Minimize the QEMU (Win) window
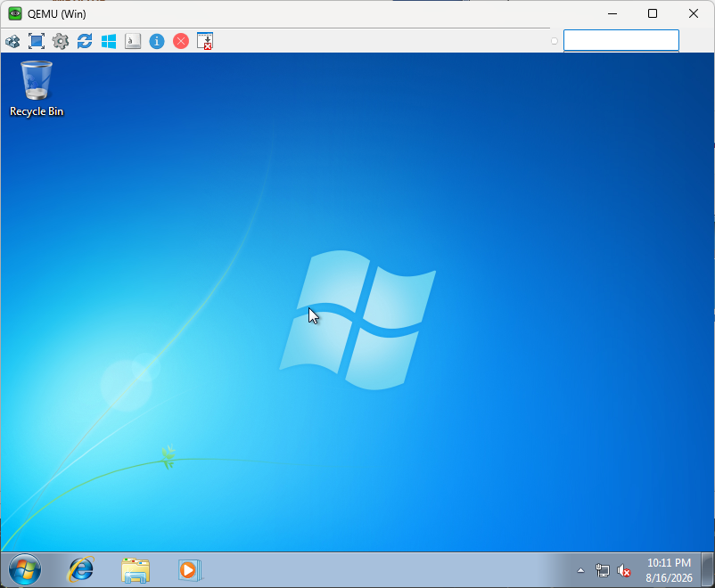The height and width of the screenshot is (588, 715). pos(612,13)
